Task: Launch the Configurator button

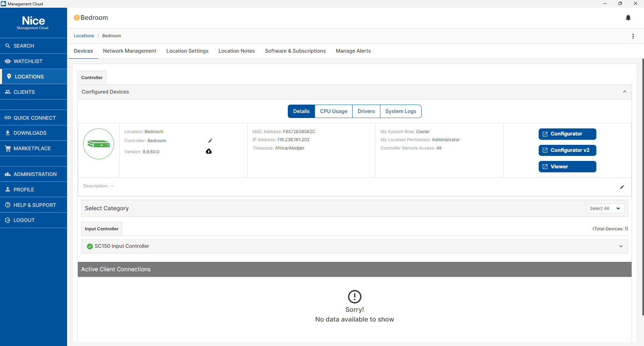Action: pyautogui.click(x=567, y=134)
